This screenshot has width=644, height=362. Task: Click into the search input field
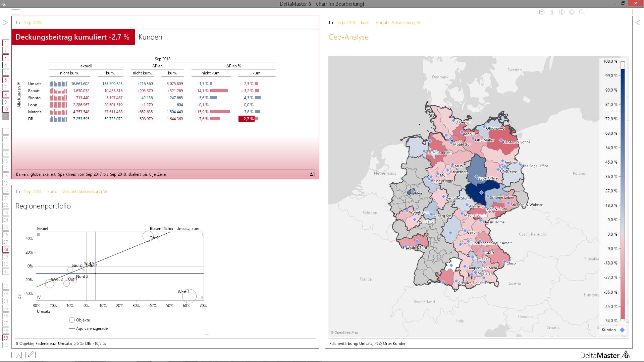609,12
